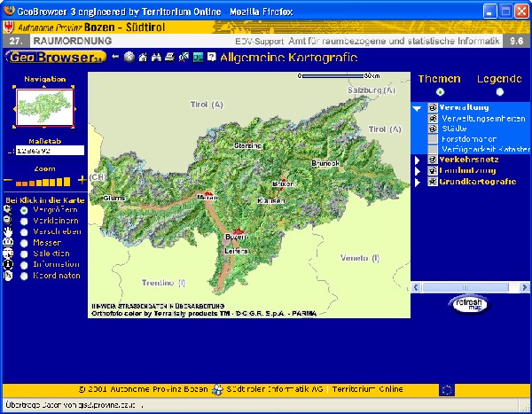Toggle visibility of the Landnutzung group
This screenshot has width=532, height=414.
[433, 170]
